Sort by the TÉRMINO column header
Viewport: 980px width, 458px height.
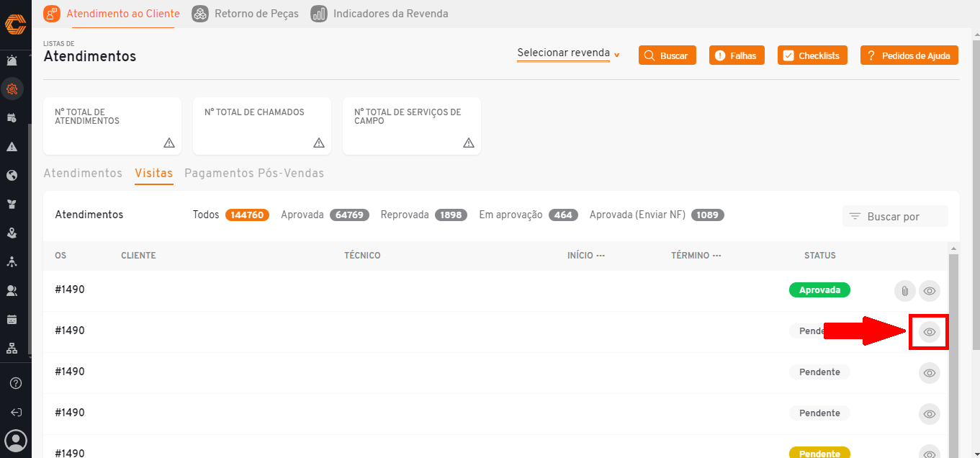[x=696, y=256]
